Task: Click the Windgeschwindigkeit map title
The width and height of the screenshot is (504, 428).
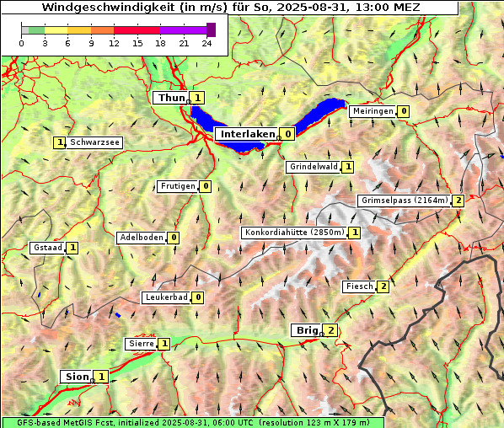Action: pyautogui.click(x=231, y=7)
